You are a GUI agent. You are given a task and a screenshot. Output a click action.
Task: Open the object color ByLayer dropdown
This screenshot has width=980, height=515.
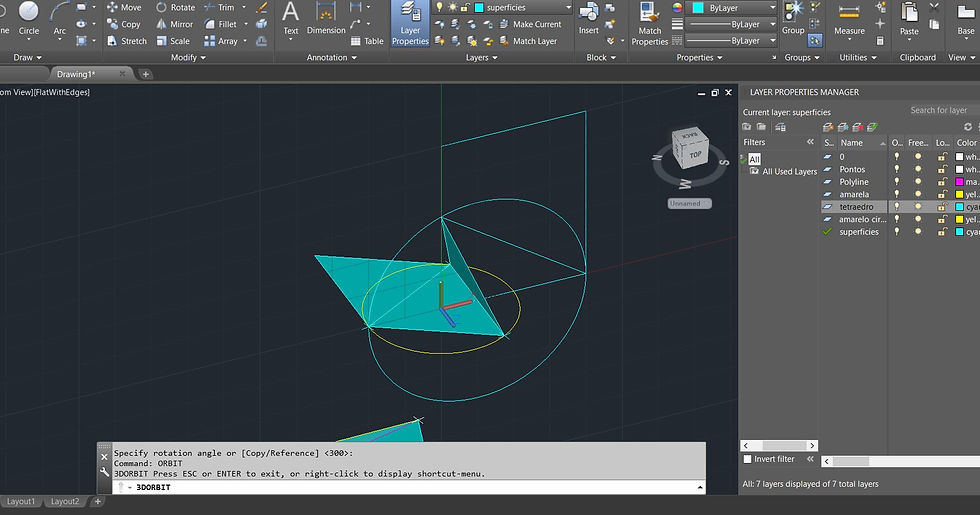tap(732, 8)
